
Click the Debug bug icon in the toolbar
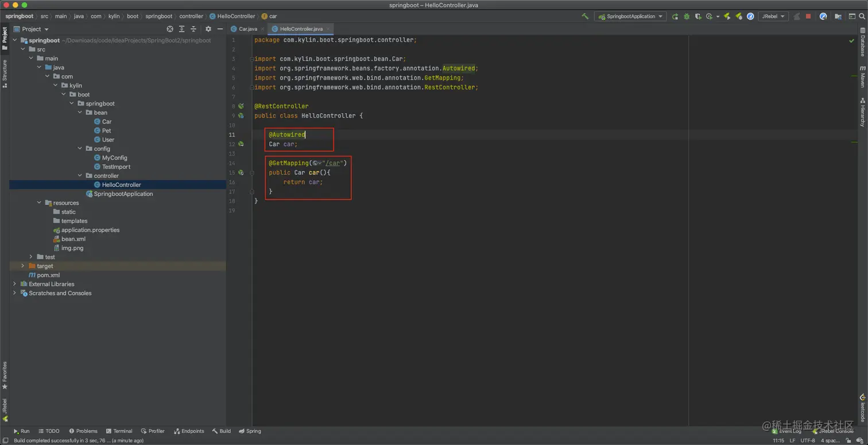[687, 17]
